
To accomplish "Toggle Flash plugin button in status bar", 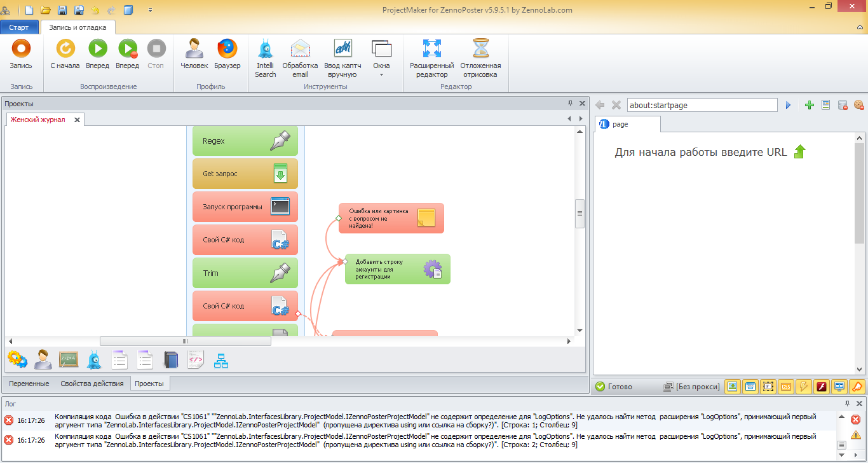I will tap(822, 386).
